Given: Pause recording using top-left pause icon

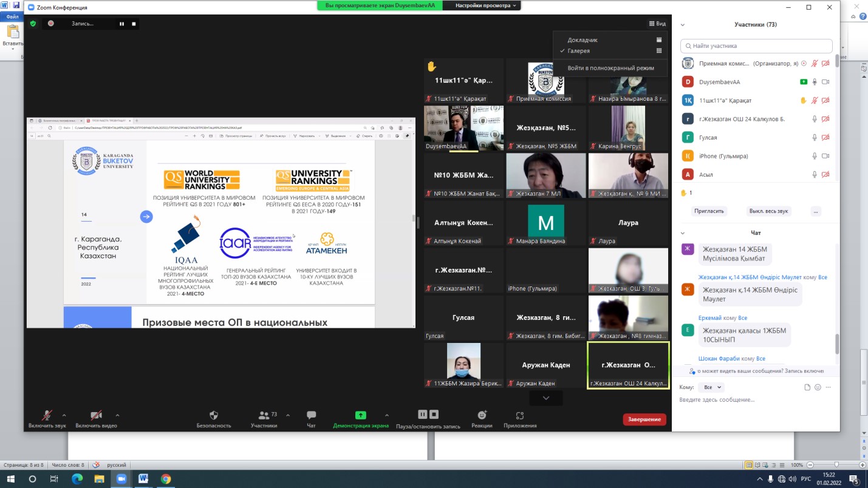Looking at the screenshot, I should tap(121, 24).
